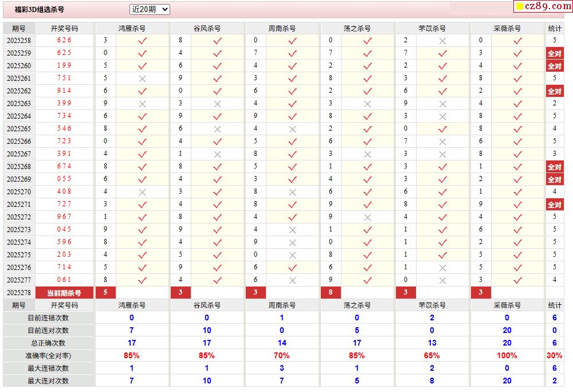This screenshot has width=573, height=392.
Task: Open the 近20期 period dropdown
Action: pos(150,9)
